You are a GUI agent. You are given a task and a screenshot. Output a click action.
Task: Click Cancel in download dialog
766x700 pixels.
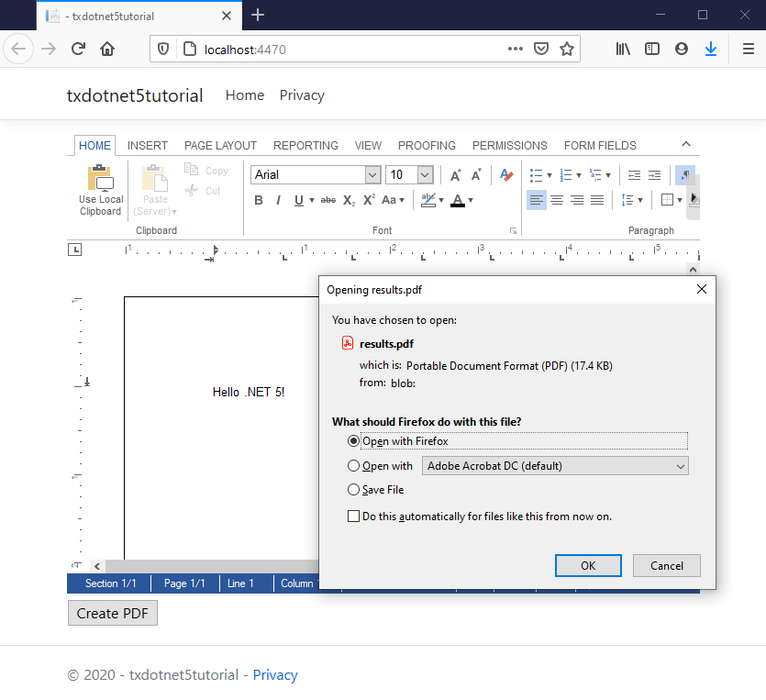(666, 566)
